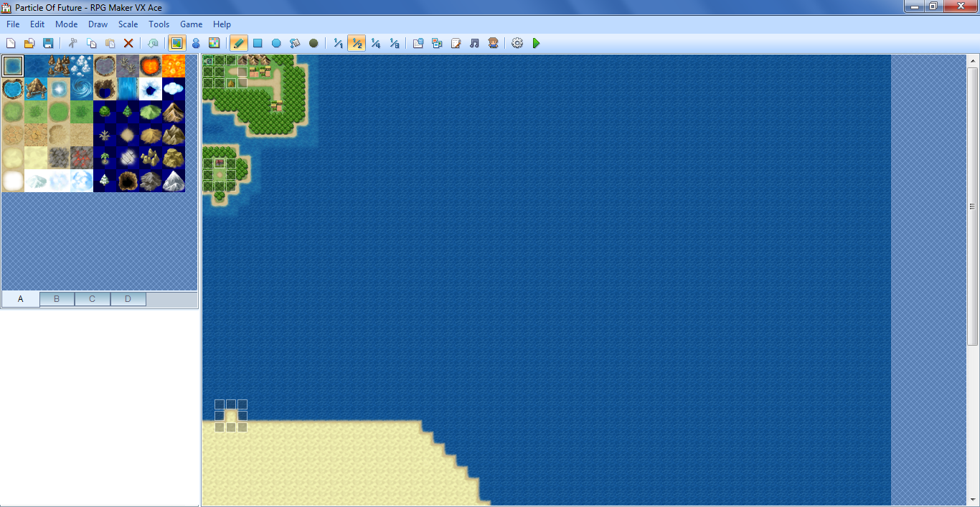Set map scale to 1/4
The height and width of the screenshot is (507, 980).
click(x=375, y=43)
